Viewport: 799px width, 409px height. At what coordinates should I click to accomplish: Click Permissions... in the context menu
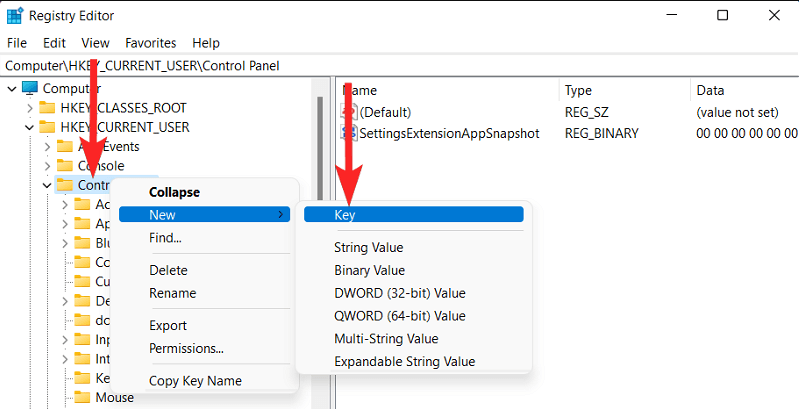pyautogui.click(x=186, y=348)
